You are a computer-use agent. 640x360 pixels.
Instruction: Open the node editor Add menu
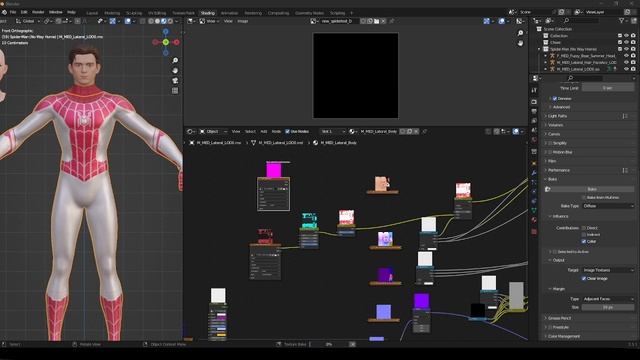(x=264, y=131)
